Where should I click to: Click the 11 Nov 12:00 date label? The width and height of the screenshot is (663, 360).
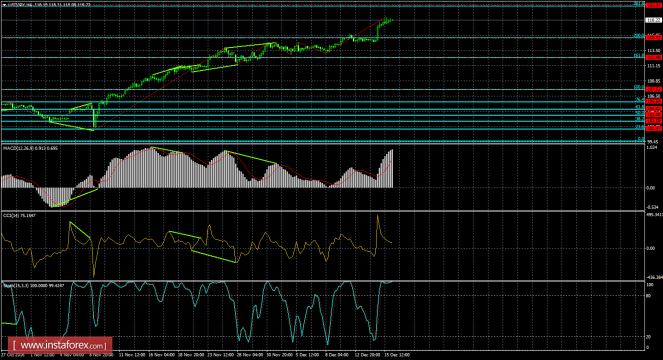[131, 355]
